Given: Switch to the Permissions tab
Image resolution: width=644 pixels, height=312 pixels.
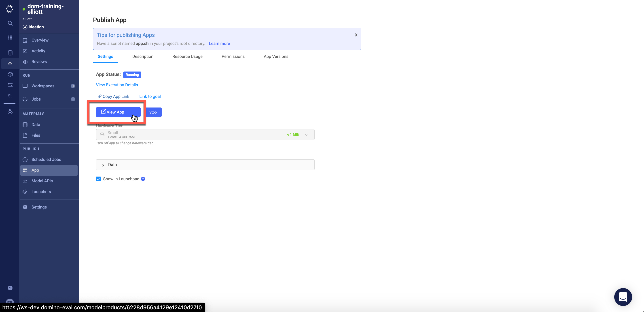Looking at the screenshot, I should tap(233, 57).
